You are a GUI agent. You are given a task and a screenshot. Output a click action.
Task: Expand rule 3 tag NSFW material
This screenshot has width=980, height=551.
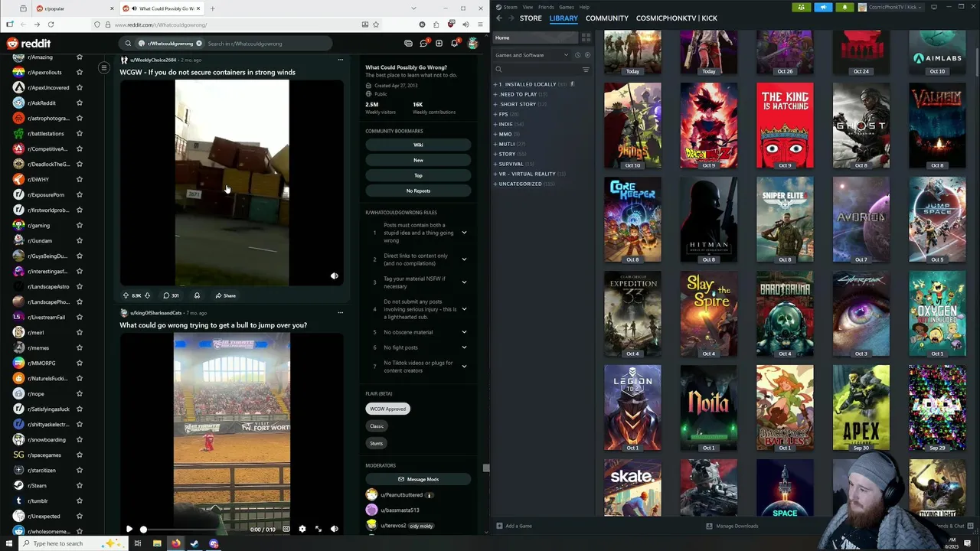point(464,282)
